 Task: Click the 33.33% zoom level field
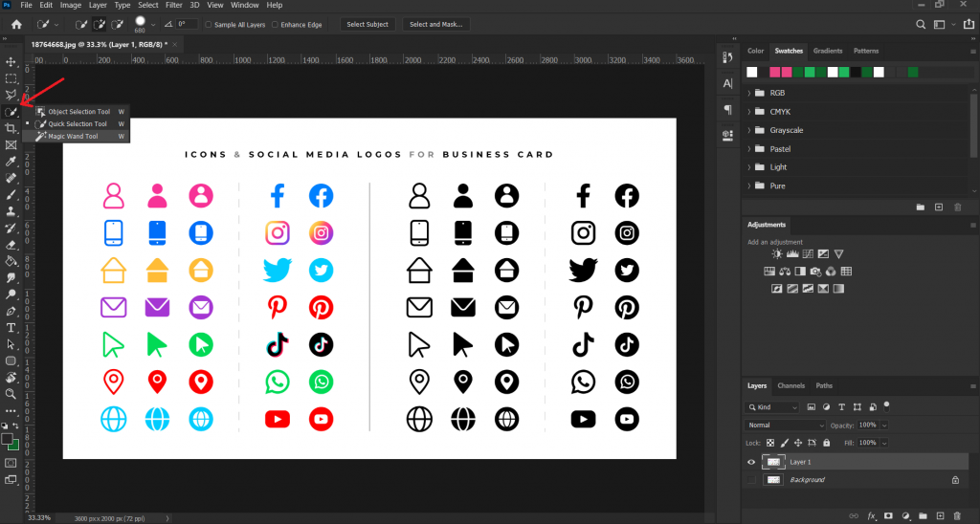coord(39,518)
